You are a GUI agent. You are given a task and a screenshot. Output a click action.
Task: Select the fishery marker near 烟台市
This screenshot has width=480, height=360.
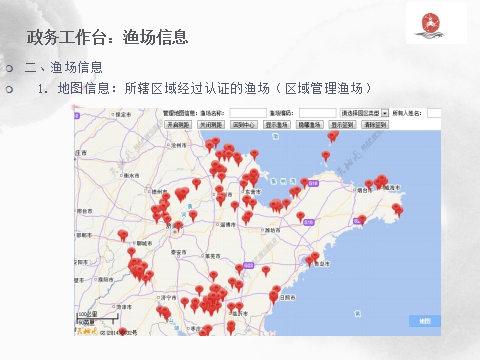click(369, 184)
